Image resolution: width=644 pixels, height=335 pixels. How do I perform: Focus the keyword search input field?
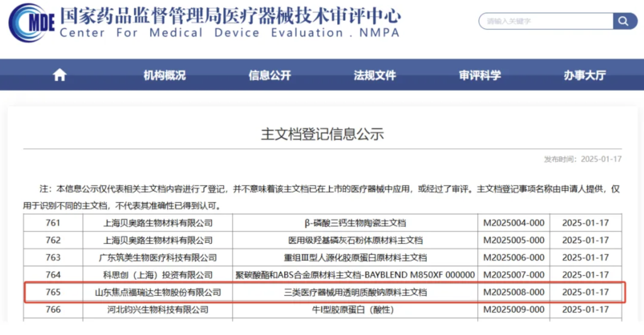click(x=546, y=21)
